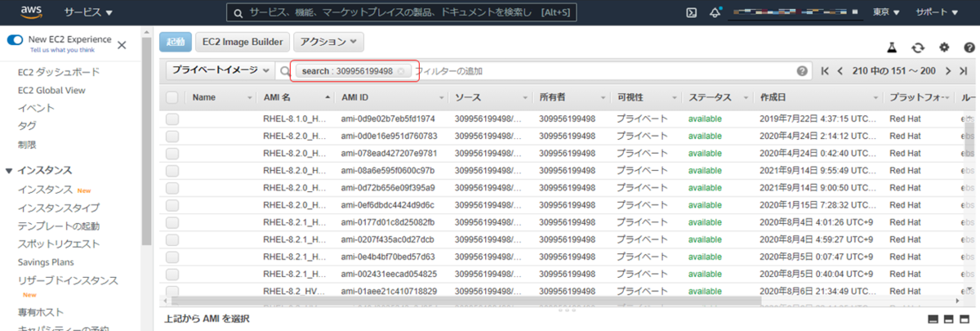Open table settings gear icon

pos(944,48)
